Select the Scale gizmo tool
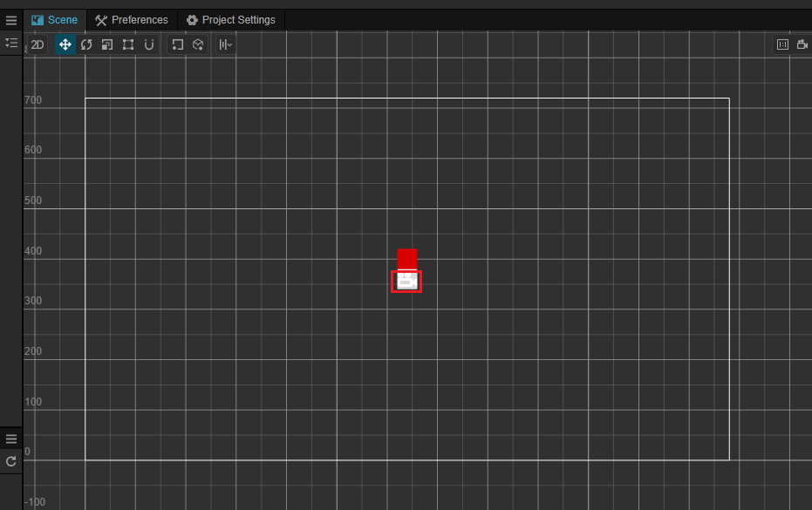This screenshot has height=510, width=812. point(107,44)
